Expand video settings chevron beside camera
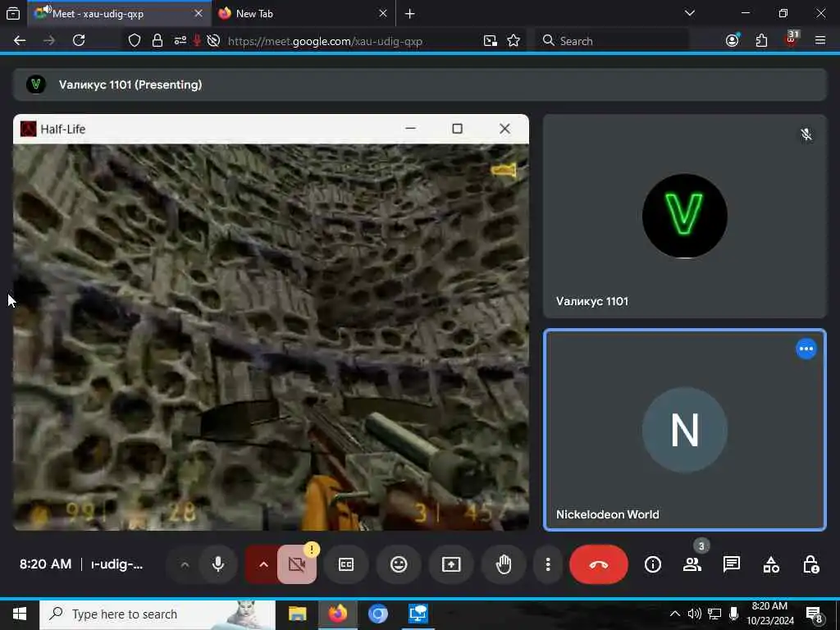This screenshot has width=840, height=630. tap(263, 564)
